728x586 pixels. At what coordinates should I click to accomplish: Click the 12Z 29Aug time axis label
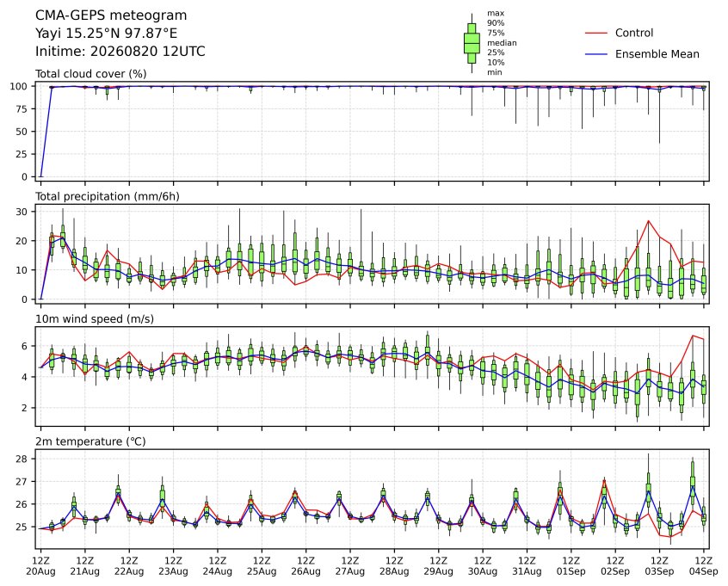tap(438, 566)
